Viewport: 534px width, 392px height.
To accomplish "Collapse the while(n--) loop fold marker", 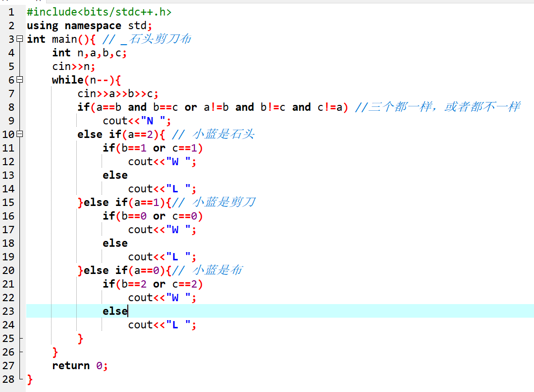I will click(x=19, y=80).
